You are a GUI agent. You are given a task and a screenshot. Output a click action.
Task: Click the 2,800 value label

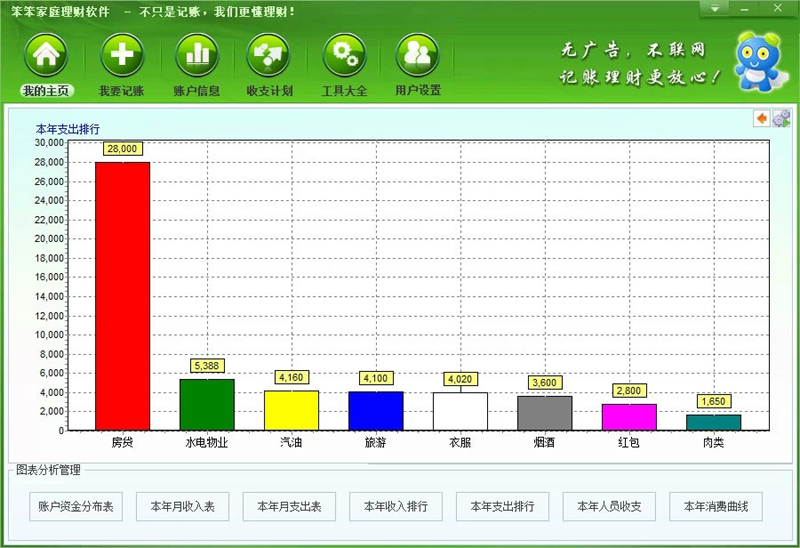point(629,390)
